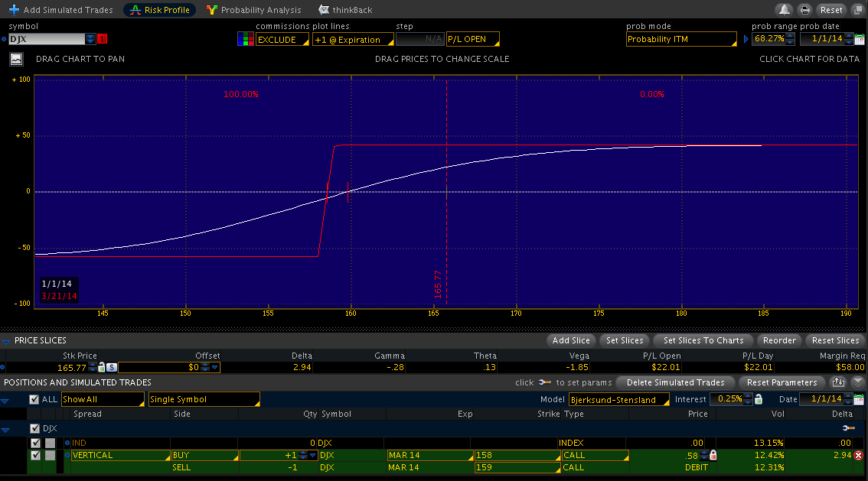Open the Single Symbol dropdown
The height and width of the screenshot is (481, 868).
pos(204,399)
